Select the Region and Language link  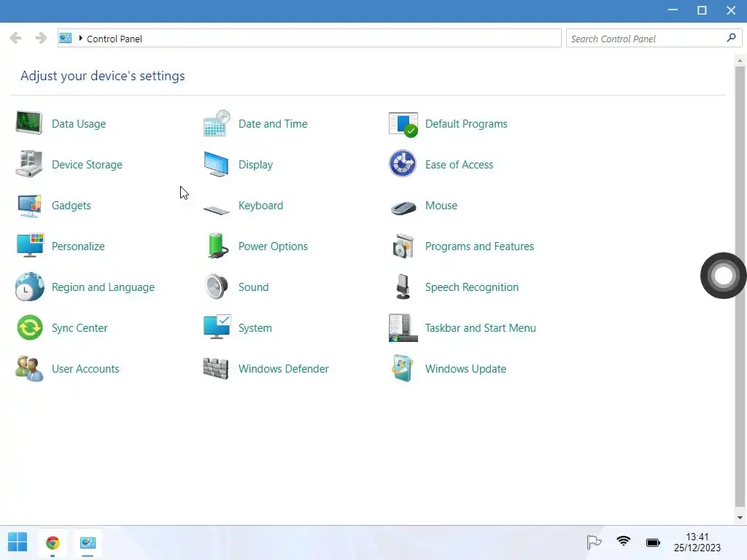tap(103, 287)
